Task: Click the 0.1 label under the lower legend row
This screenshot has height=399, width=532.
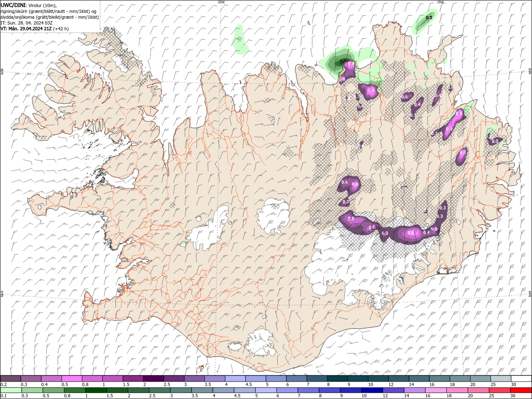Action: [3, 396]
